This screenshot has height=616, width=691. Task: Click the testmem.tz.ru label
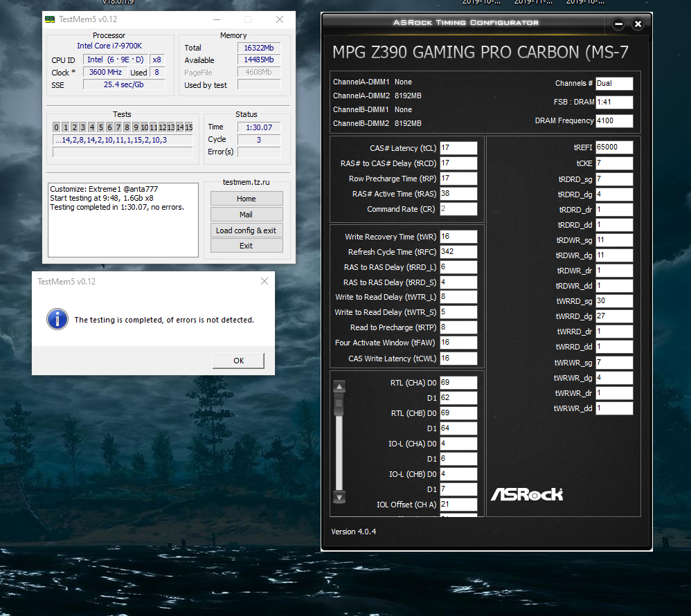246,182
